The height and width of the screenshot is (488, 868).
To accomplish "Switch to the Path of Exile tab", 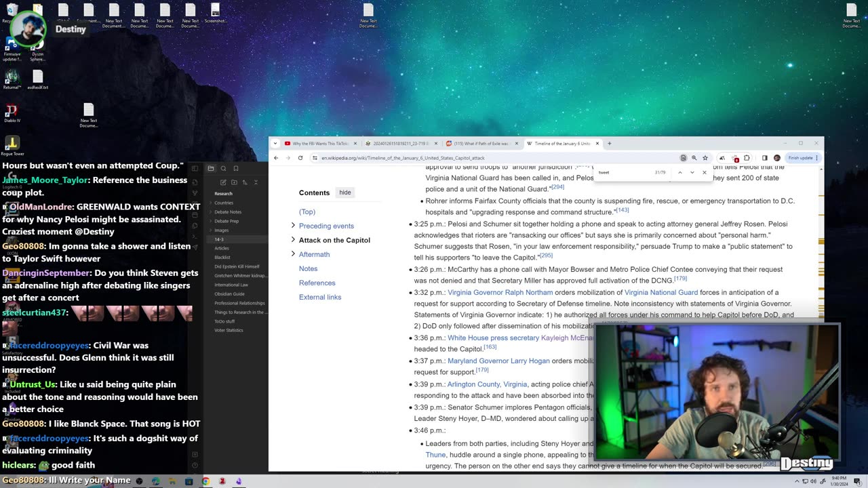I will pyautogui.click(x=480, y=144).
